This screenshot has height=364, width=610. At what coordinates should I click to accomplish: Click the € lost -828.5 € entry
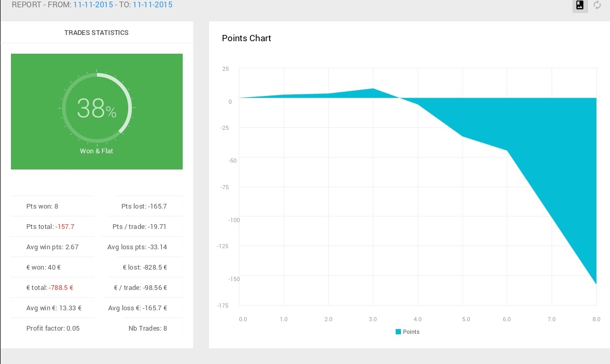point(145,268)
